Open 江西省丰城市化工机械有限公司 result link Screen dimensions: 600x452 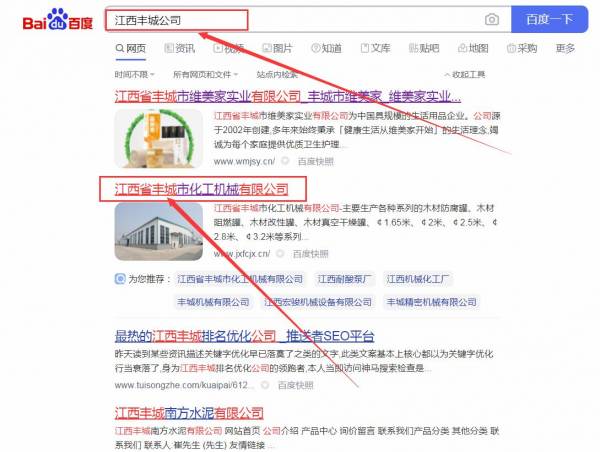(x=201, y=188)
